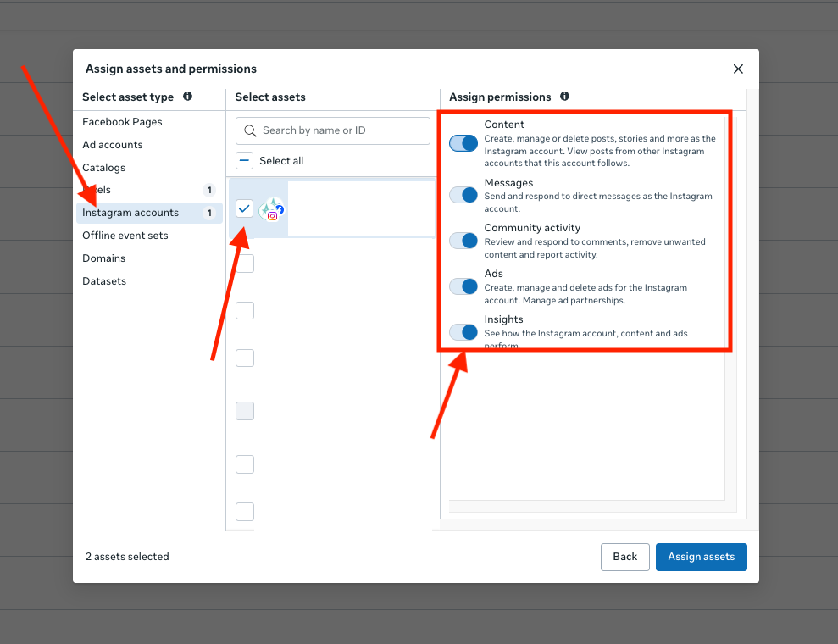Viewport: 838px width, 644px height.
Task: Select Ad accounts asset type
Action: pos(113,145)
